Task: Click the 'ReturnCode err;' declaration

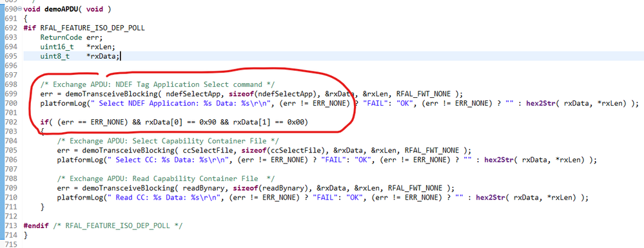Action: coord(72,37)
